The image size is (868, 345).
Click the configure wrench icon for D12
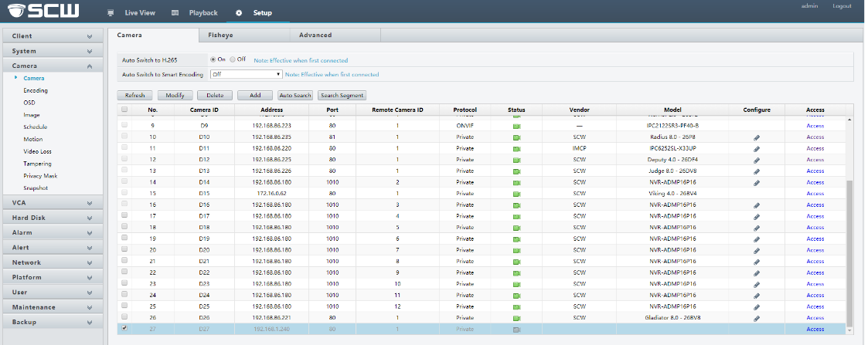pyautogui.click(x=757, y=160)
